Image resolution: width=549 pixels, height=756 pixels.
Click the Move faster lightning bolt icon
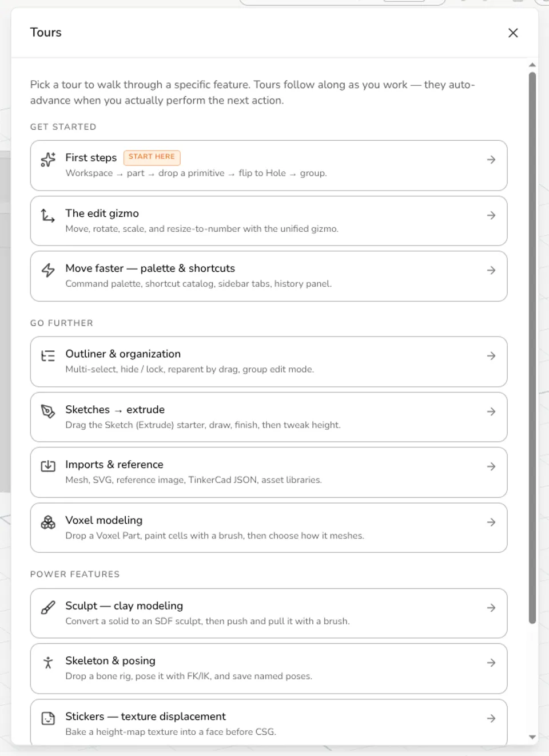click(48, 270)
